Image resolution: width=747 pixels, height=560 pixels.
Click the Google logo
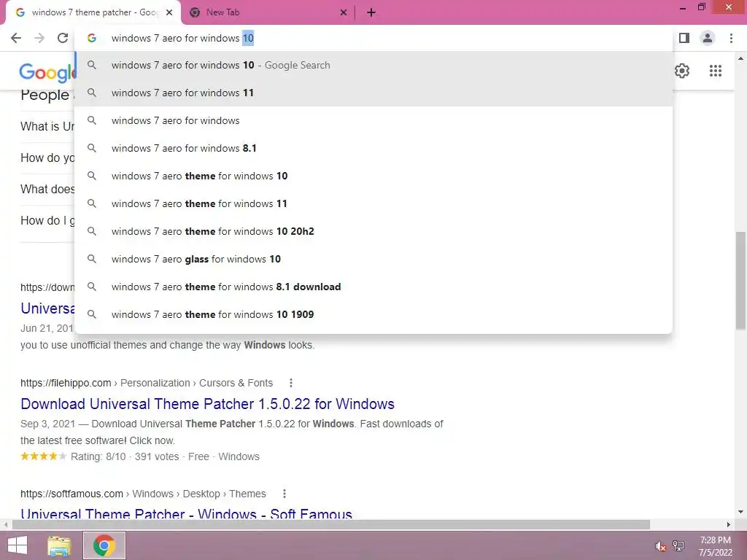(47, 72)
